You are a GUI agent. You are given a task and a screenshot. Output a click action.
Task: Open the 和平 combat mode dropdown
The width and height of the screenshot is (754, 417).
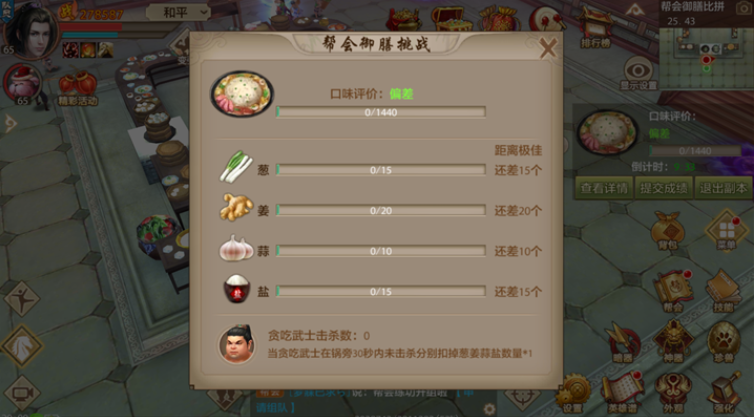178,12
